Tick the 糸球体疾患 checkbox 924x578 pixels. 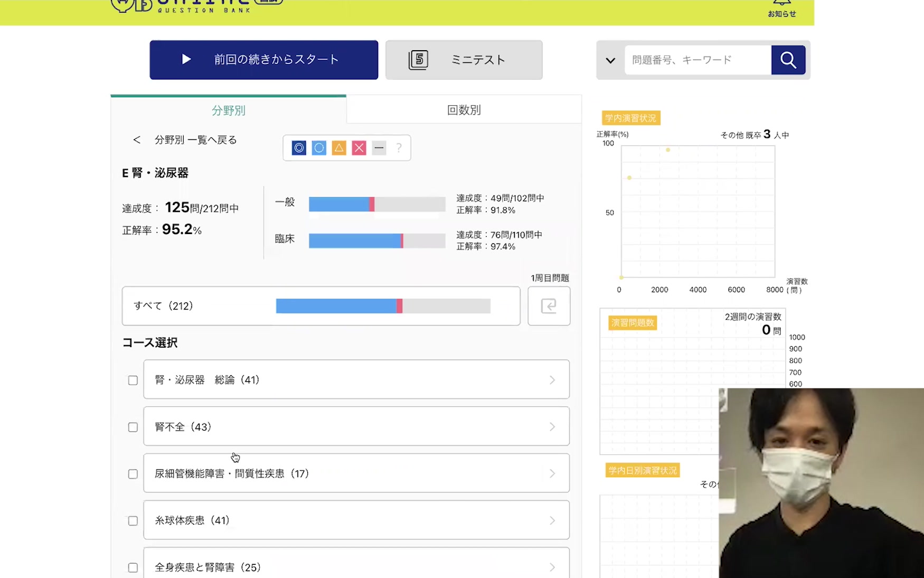pos(133,521)
